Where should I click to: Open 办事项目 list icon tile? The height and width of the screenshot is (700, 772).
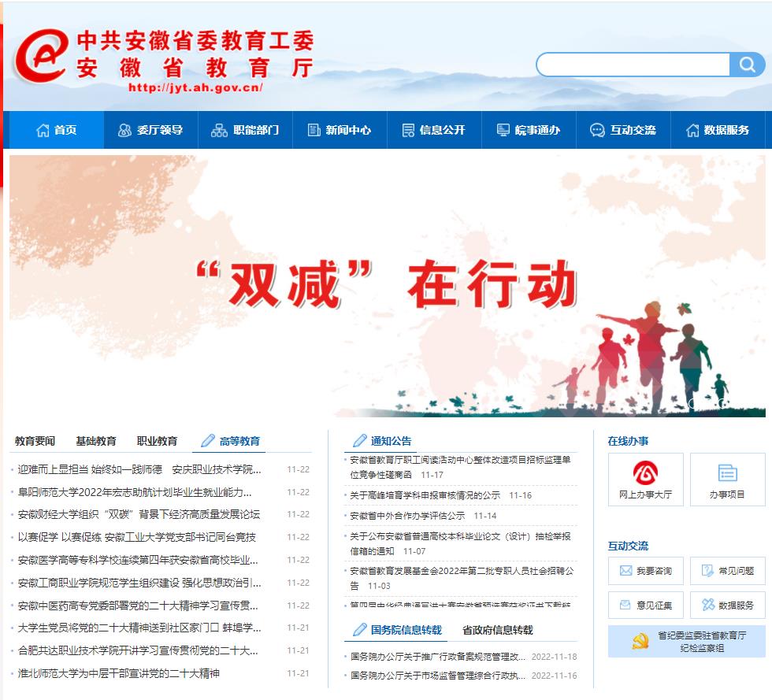tap(726, 480)
